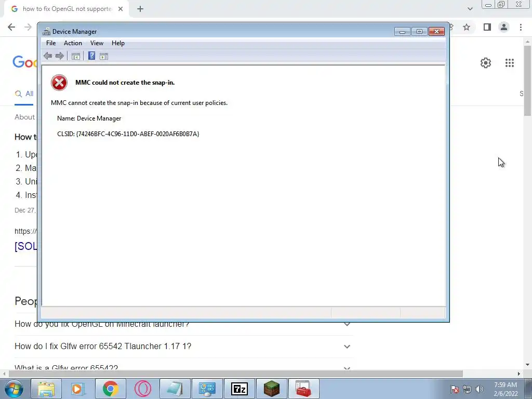Viewport: 532px width, 399px height.
Task: Select the 'Name: Device Manager' text
Action: (89, 118)
